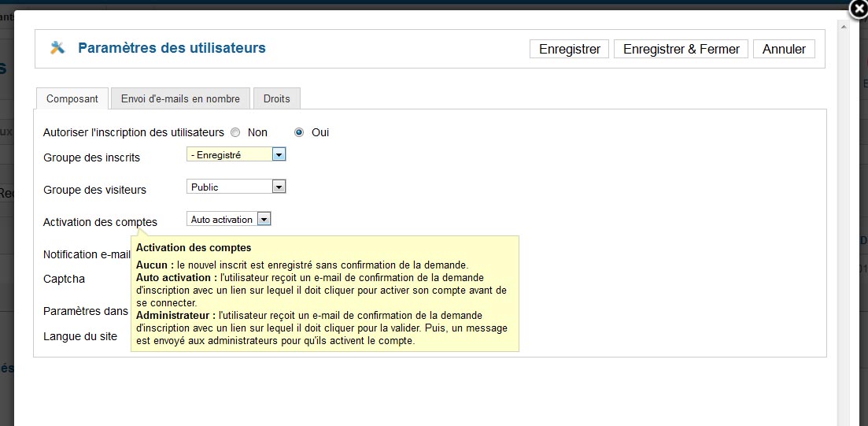Click the Activation des comptes label
The height and width of the screenshot is (426, 868).
[x=100, y=222]
